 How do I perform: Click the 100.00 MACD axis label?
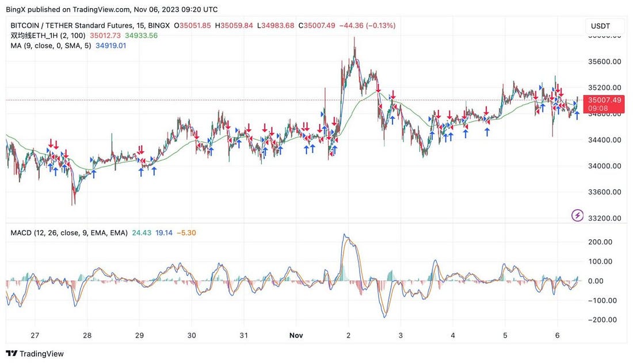pos(600,262)
